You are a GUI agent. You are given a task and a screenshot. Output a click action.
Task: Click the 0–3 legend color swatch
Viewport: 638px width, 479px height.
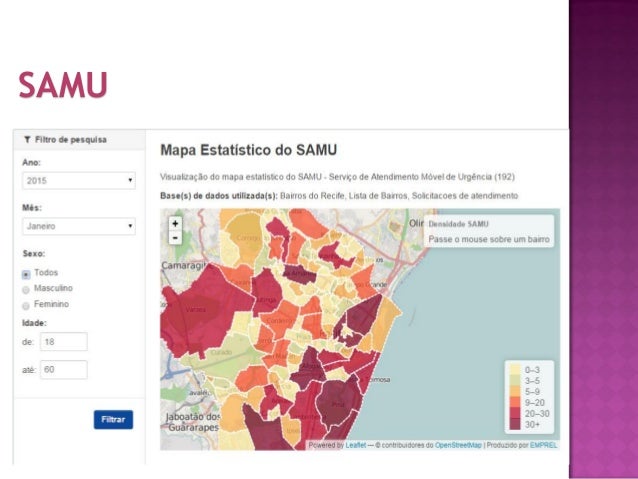pyautogui.click(x=515, y=370)
